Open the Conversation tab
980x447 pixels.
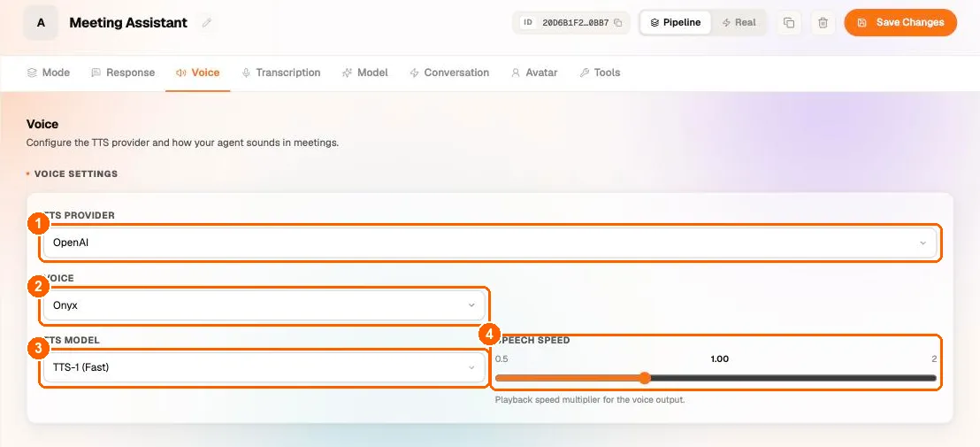pos(449,73)
